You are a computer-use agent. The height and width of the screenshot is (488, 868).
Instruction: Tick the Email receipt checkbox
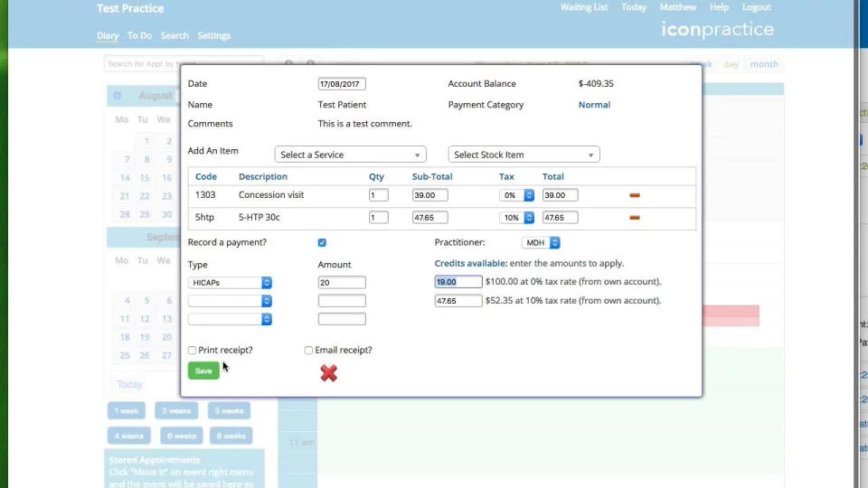(x=309, y=351)
